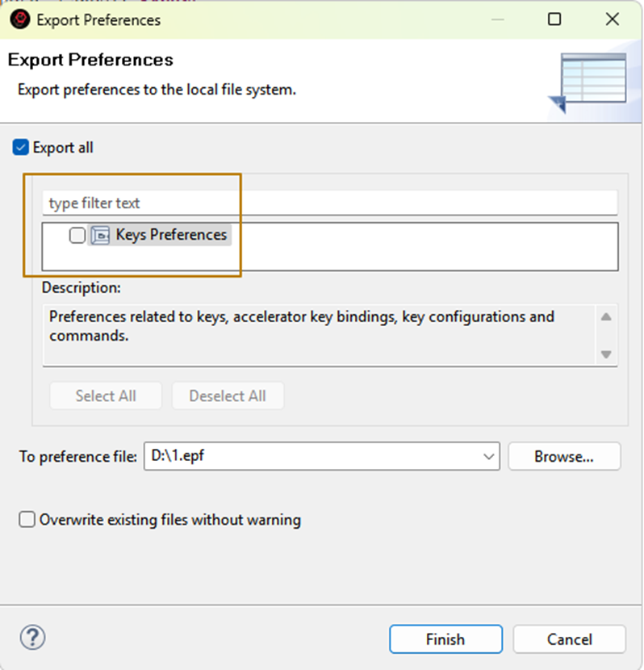644x670 pixels.
Task: Enable Overwrite existing files without warning
Action: point(27,520)
